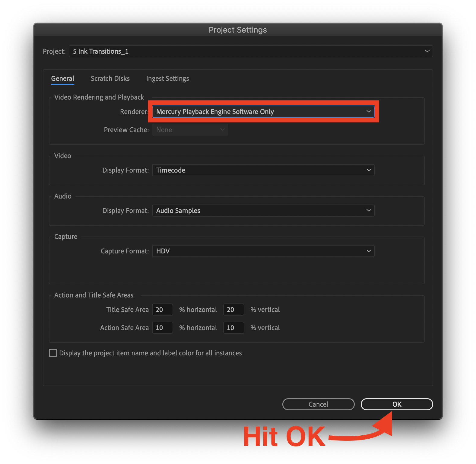Screen dimensions: 476x464
Task: Click the 'Display the project item name' label text
Action: [150, 353]
